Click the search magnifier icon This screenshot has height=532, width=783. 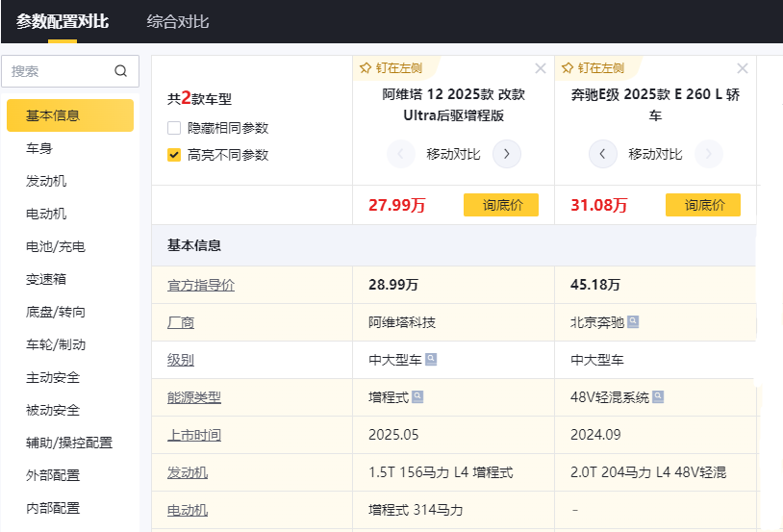coord(121,71)
